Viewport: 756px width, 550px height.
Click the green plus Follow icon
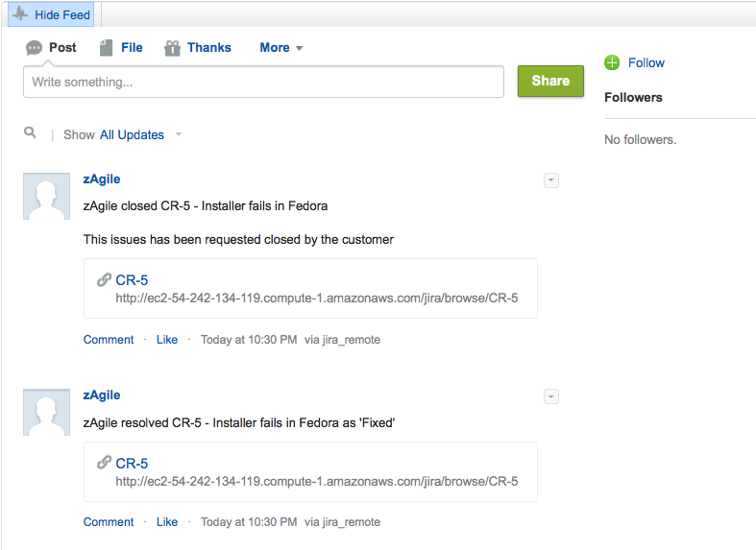[612, 62]
